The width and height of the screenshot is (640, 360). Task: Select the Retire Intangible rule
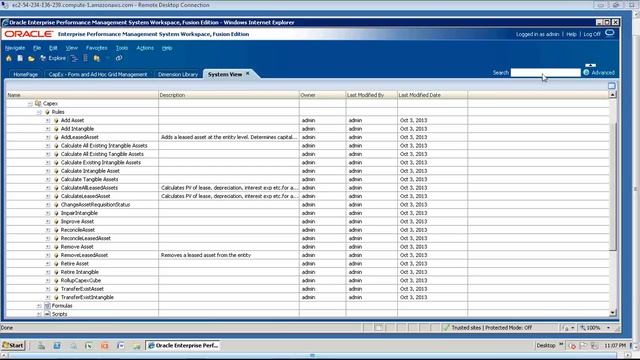pyautogui.click(x=80, y=272)
